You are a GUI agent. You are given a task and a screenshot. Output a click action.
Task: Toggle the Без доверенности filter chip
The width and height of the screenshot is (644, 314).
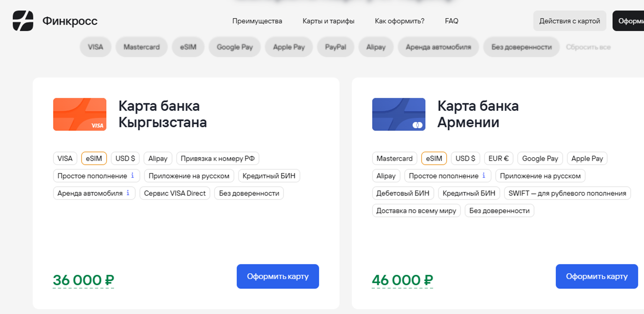pyautogui.click(x=521, y=47)
